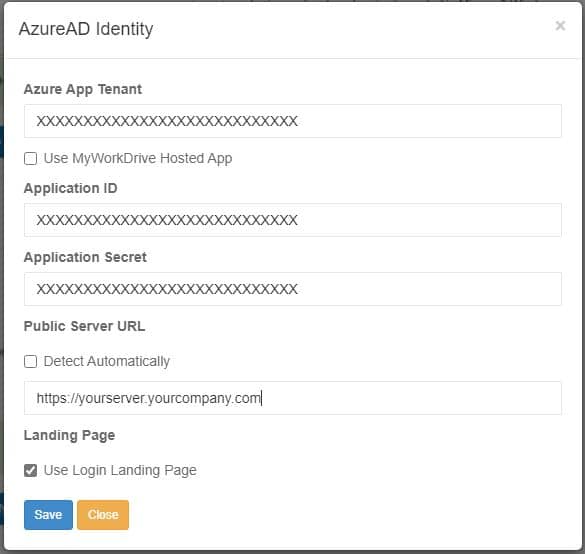The height and width of the screenshot is (554, 585).
Task: Click the Use Login Landing Page label
Action: (120, 470)
